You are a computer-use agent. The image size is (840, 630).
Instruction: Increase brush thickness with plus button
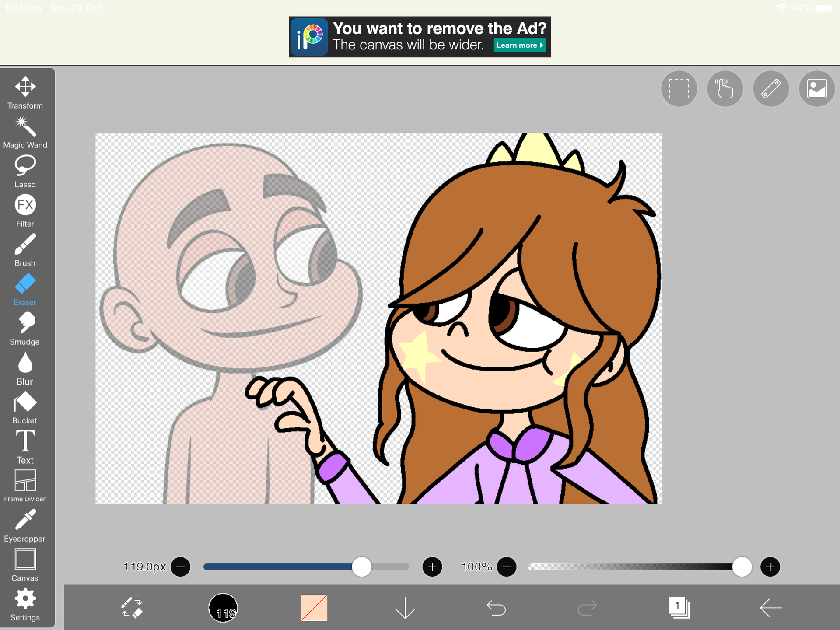(x=432, y=567)
